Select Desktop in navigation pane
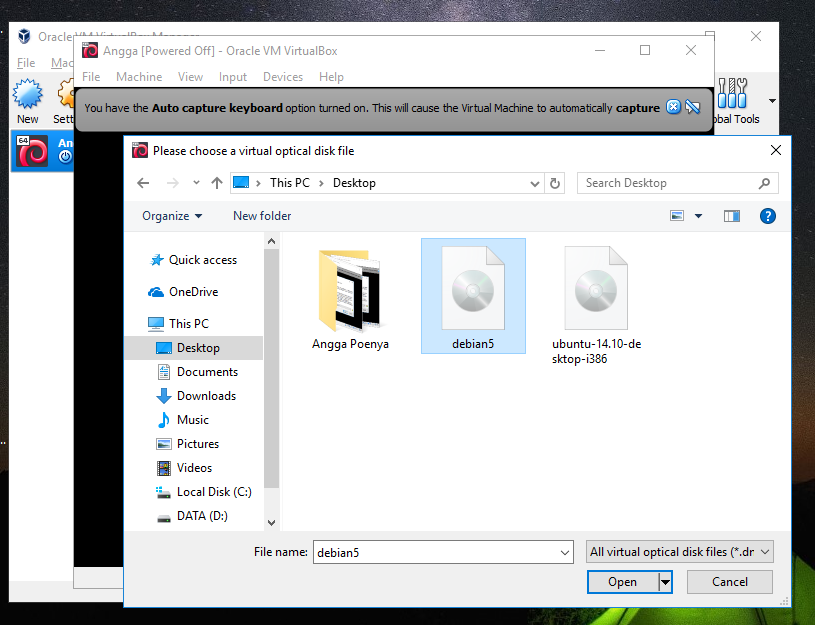 click(194, 348)
